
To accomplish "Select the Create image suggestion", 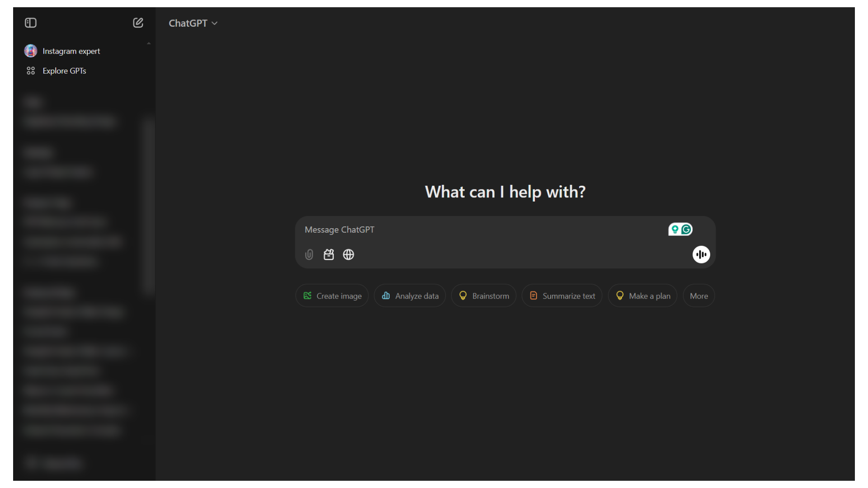I will click(332, 296).
